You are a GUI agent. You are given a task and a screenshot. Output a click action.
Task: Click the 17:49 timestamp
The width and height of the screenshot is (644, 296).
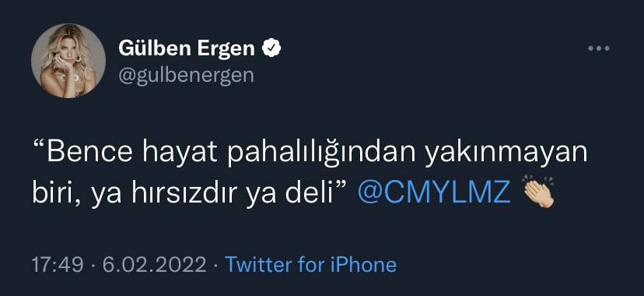pyautogui.click(x=58, y=265)
